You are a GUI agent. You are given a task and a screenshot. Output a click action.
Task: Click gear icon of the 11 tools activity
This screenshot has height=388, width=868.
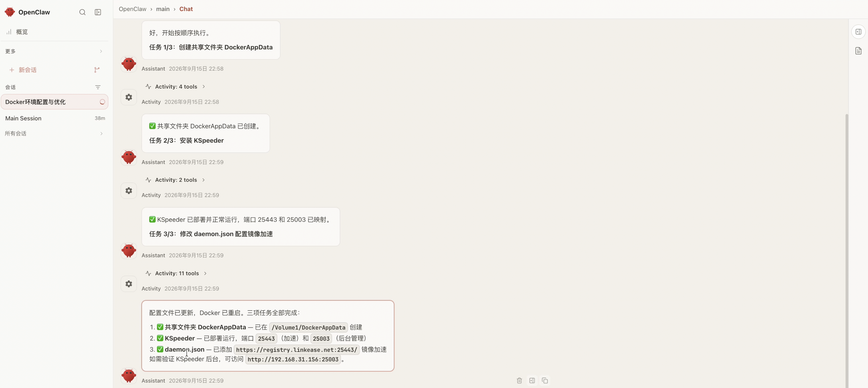tap(129, 284)
